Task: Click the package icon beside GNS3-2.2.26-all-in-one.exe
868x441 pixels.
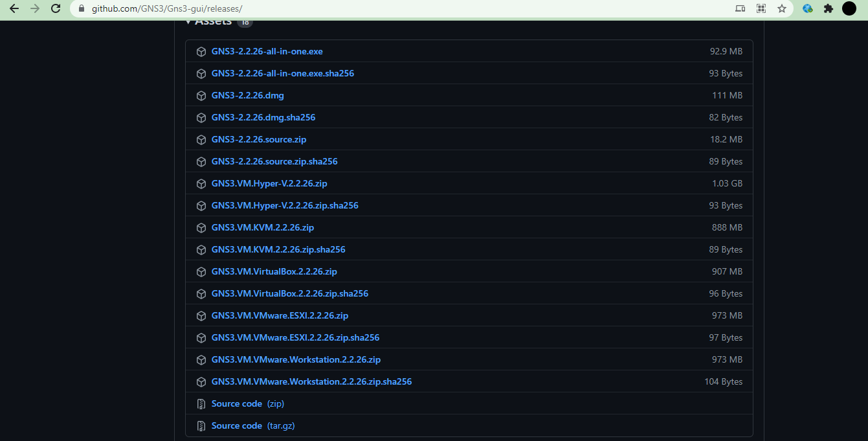Action: (201, 51)
